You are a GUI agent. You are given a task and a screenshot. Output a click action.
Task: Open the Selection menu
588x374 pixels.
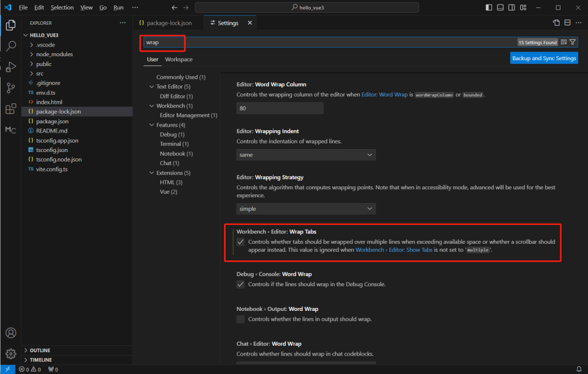tap(62, 7)
